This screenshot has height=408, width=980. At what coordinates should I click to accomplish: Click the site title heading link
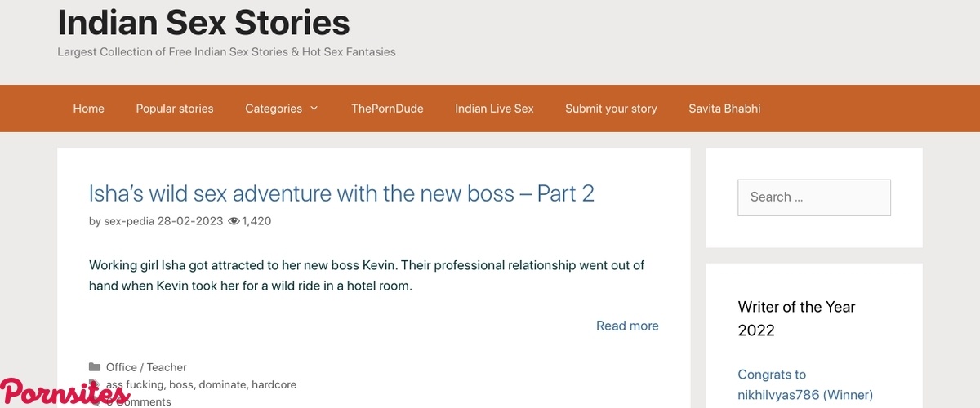tap(203, 22)
